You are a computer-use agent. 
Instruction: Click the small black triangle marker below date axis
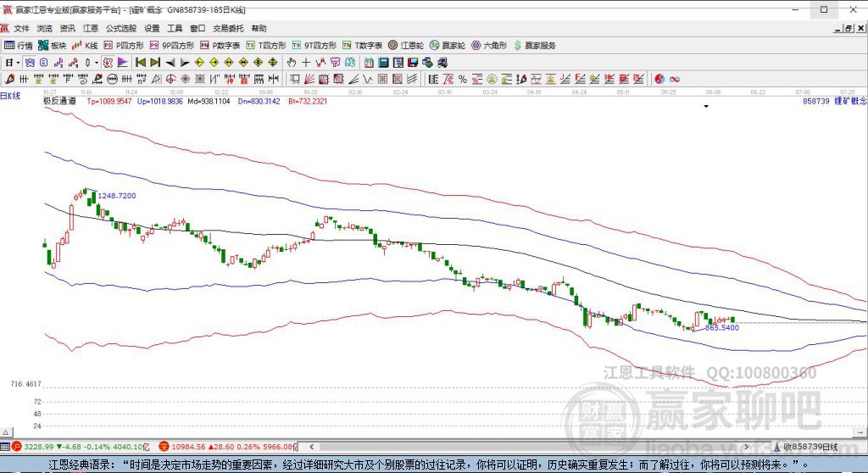coord(706,106)
